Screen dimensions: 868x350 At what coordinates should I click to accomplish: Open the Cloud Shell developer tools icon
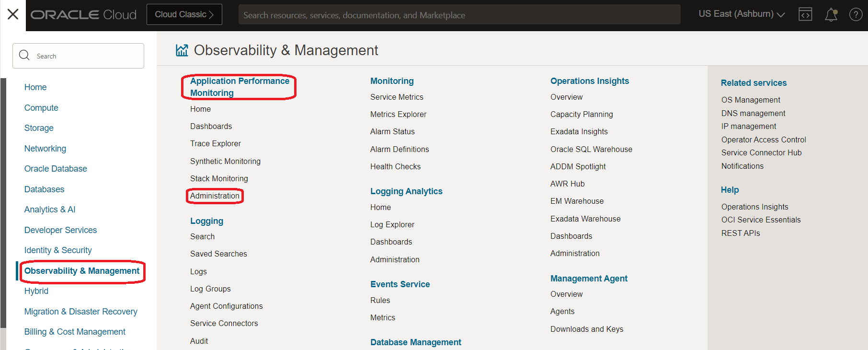(x=805, y=15)
